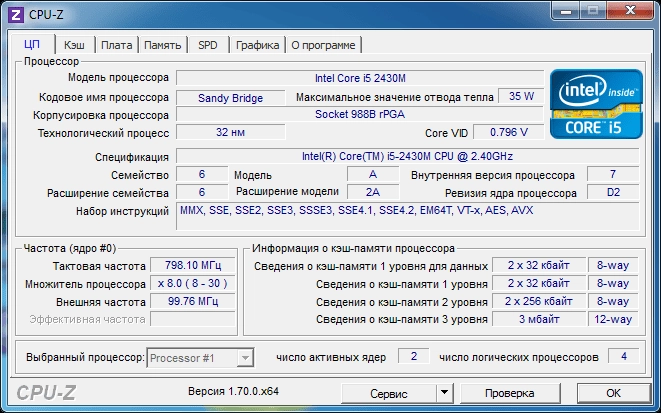The width and height of the screenshot is (661, 413).
Task: Close the CPU-Z window
Action: 631,11
